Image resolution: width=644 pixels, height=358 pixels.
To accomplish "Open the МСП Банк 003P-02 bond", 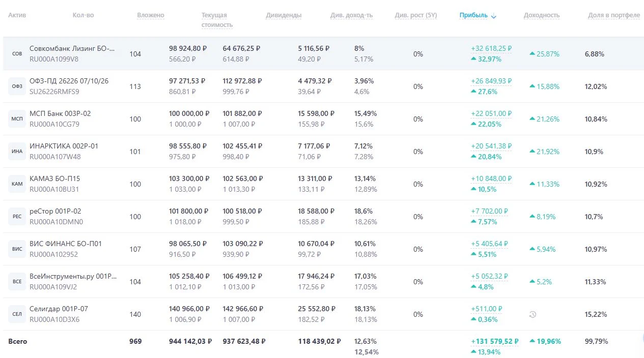I will pyautogui.click(x=60, y=113).
